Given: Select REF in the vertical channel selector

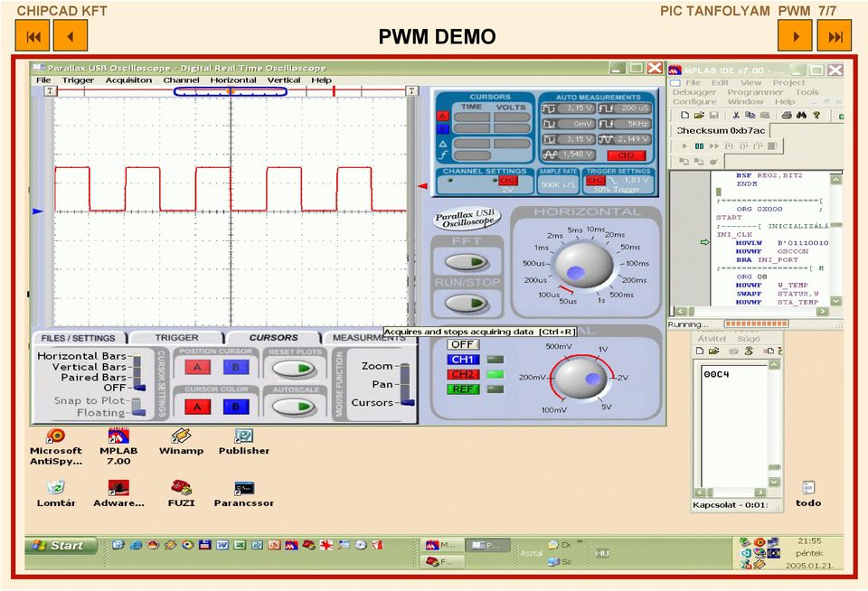Looking at the screenshot, I should [463, 389].
